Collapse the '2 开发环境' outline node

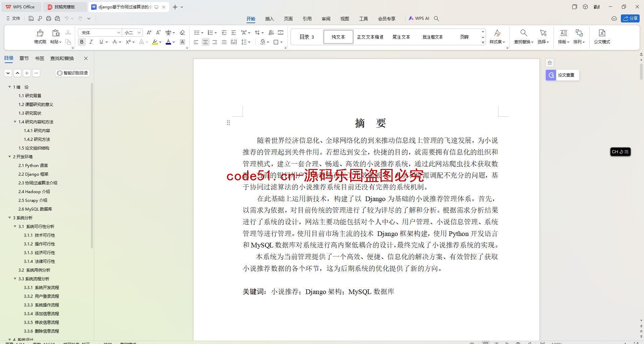[x=10, y=157]
